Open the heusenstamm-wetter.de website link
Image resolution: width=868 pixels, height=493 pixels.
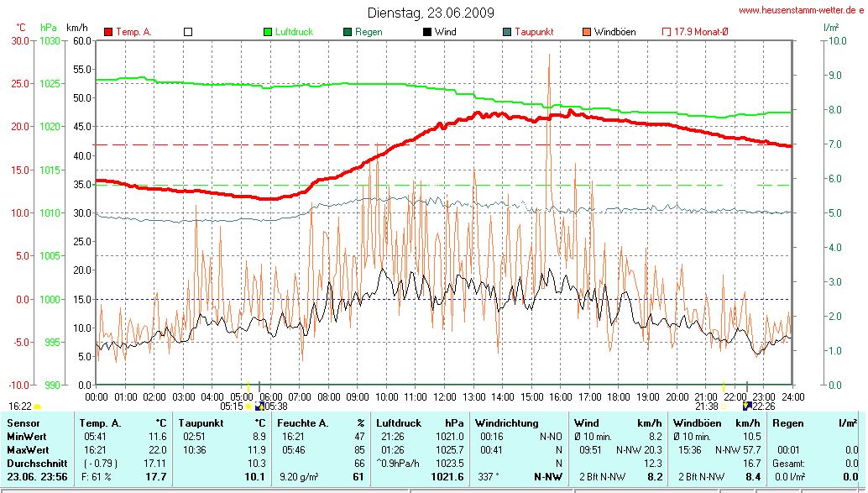pos(800,10)
